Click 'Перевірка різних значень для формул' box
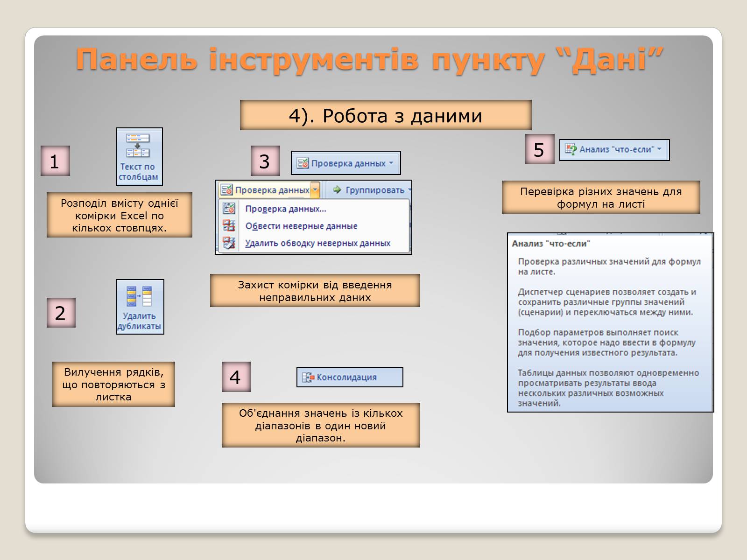The height and width of the screenshot is (560, 747). pyautogui.click(x=601, y=197)
